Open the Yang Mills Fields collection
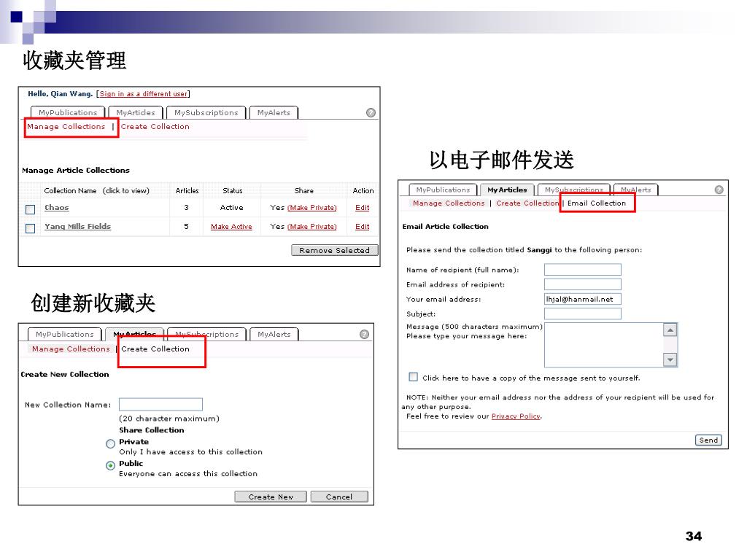747x560 pixels. coord(77,227)
